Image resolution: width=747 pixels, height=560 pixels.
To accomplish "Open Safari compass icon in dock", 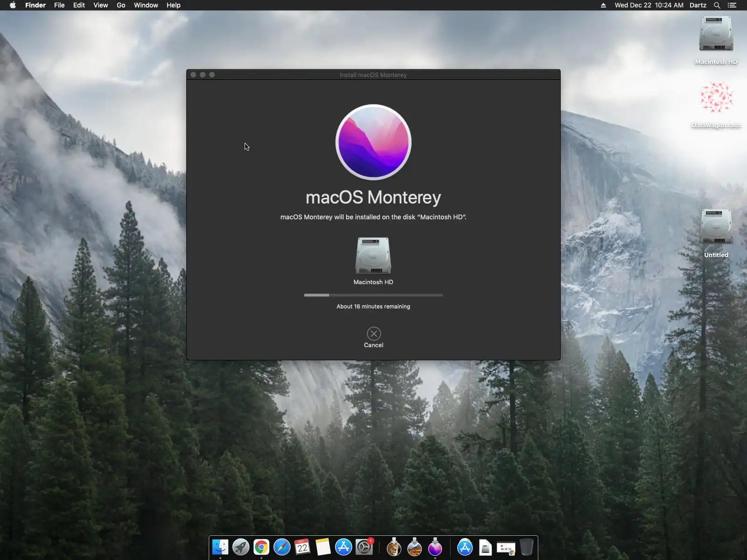I will pyautogui.click(x=282, y=547).
